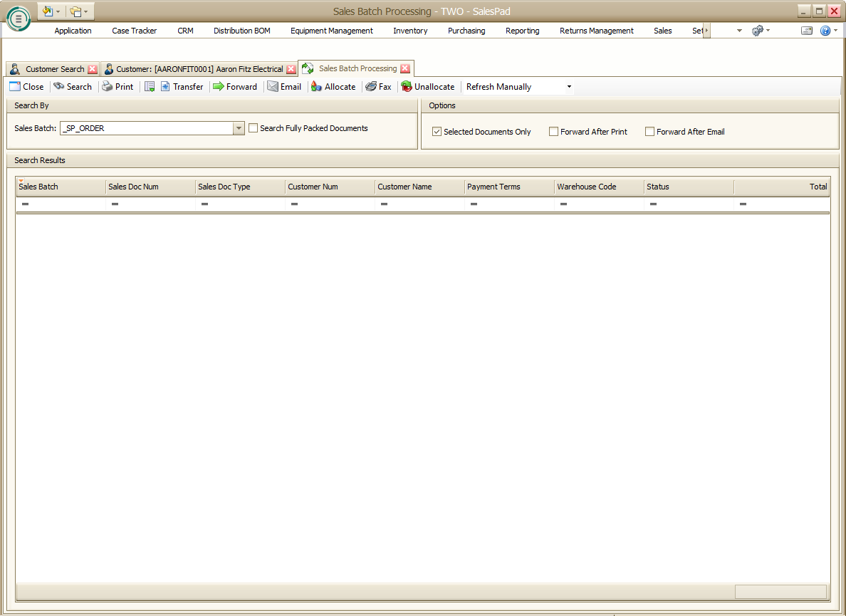The width and height of the screenshot is (846, 616).
Task: Expand the Sales Batch dropdown list
Action: click(239, 128)
